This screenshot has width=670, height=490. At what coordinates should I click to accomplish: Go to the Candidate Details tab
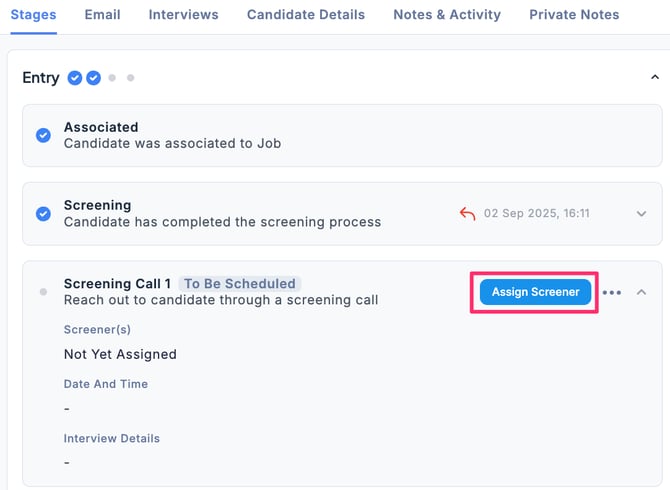[305, 15]
